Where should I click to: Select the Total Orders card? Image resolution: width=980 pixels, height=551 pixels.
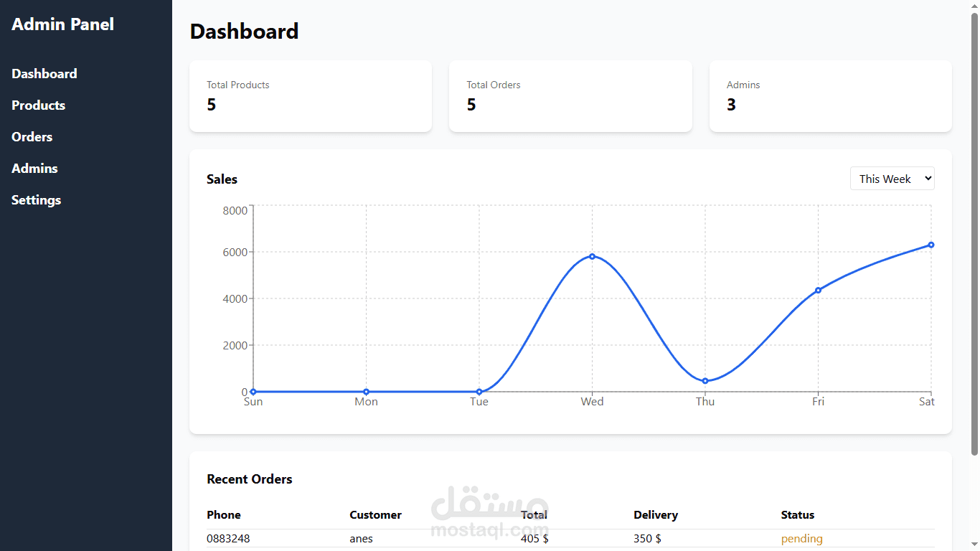click(x=570, y=96)
